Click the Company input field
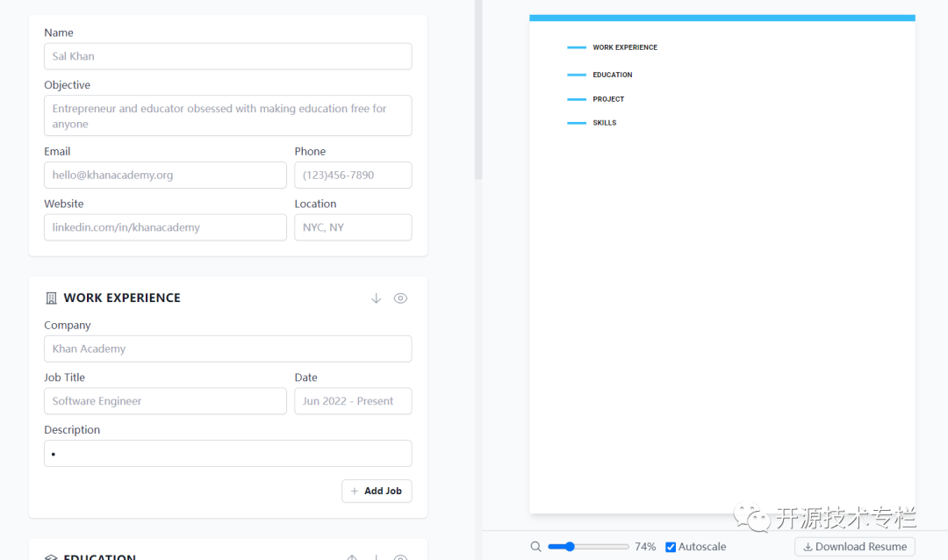This screenshot has height=560, width=948. [228, 349]
